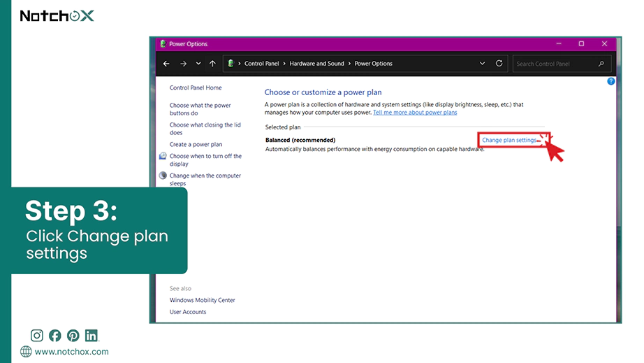Refresh the Power Options page

499,64
